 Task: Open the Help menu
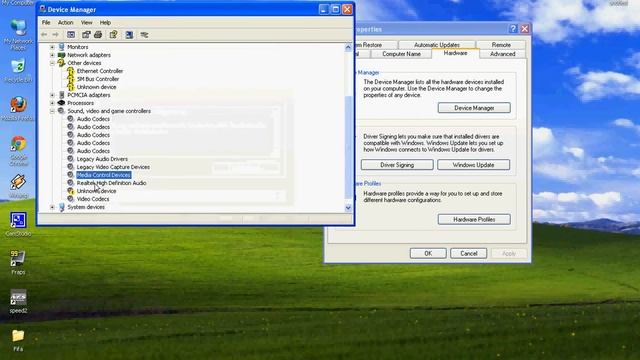(105, 22)
